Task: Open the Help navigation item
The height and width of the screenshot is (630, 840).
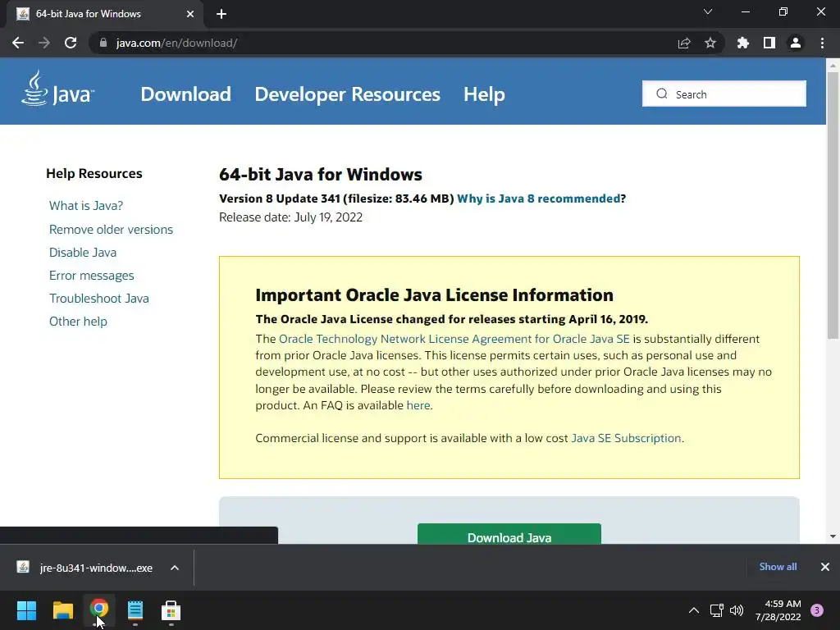Action: click(x=484, y=94)
